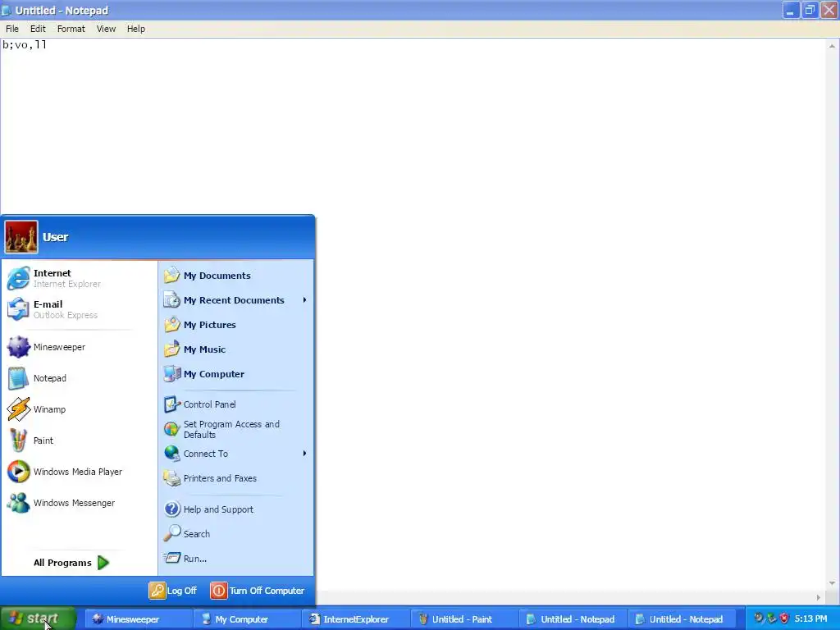Open Windows Messenger icon
This screenshot has height=630, width=840.
pos(18,503)
